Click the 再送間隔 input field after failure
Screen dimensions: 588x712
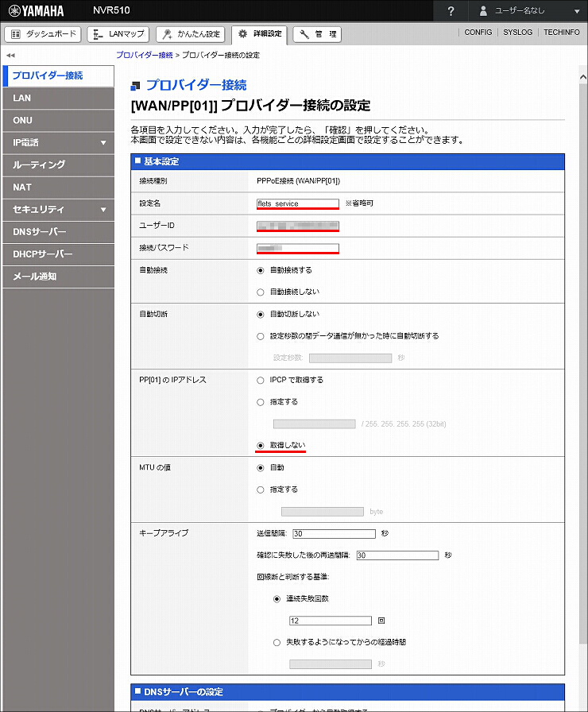click(397, 555)
